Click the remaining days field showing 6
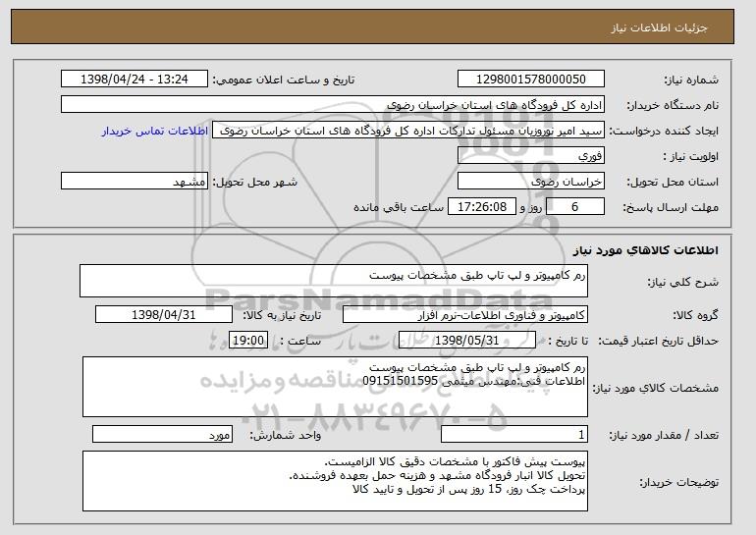 point(574,207)
